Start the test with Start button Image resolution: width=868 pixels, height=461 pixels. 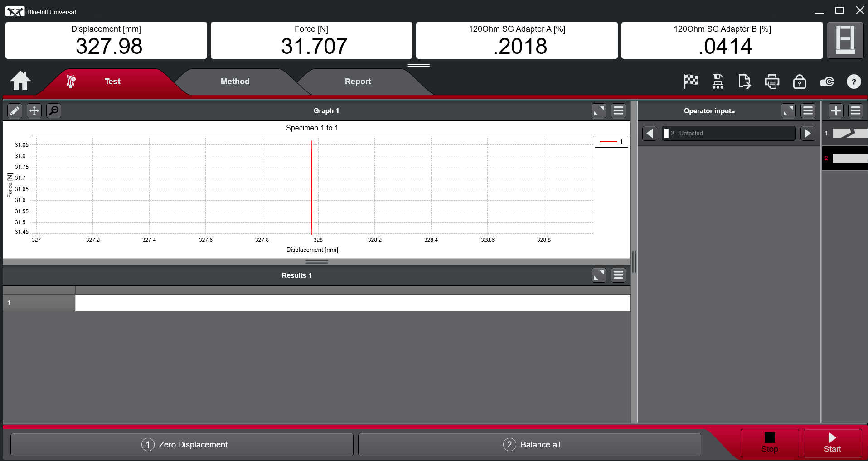(832, 442)
